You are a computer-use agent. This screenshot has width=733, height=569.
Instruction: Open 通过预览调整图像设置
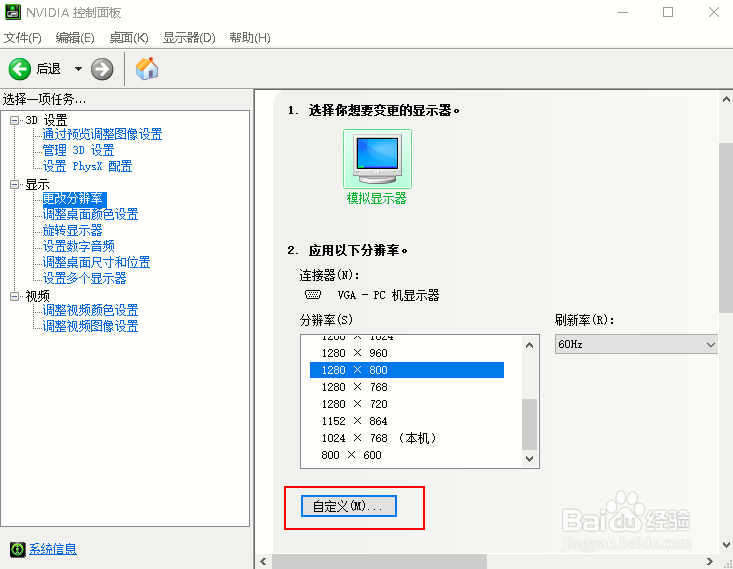pyautogui.click(x=102, y=135)
